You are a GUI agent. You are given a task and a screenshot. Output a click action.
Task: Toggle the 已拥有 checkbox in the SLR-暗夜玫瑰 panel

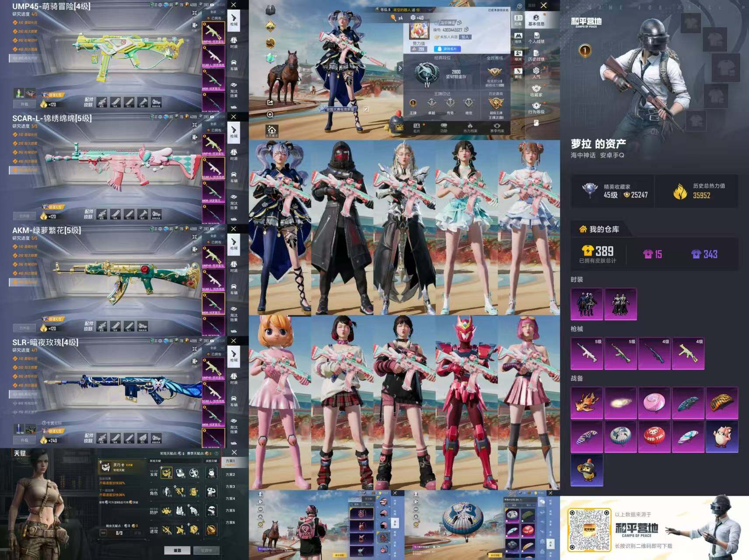(x=207, y=354)
